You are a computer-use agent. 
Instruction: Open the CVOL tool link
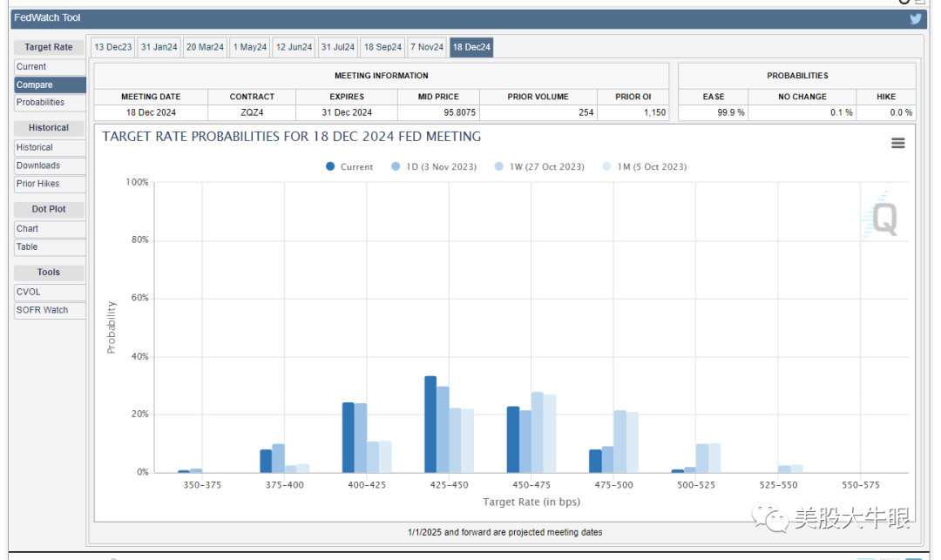tap(50, 292)
